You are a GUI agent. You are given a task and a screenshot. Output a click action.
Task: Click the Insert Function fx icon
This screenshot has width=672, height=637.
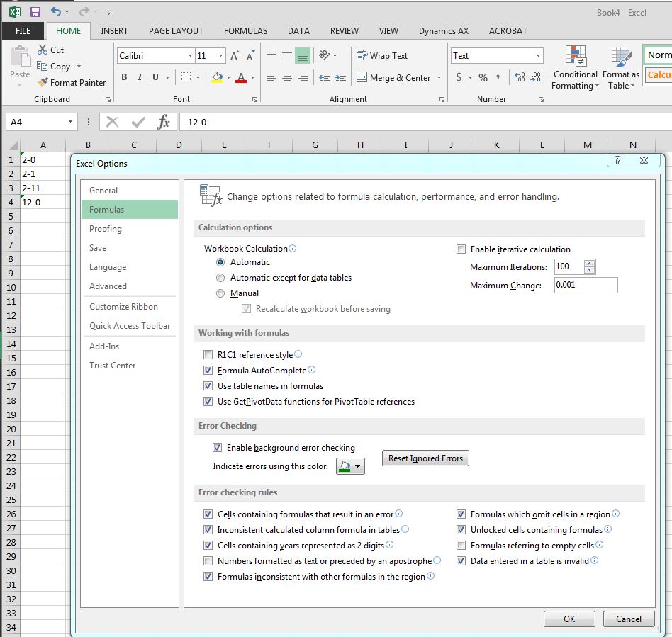163,122
